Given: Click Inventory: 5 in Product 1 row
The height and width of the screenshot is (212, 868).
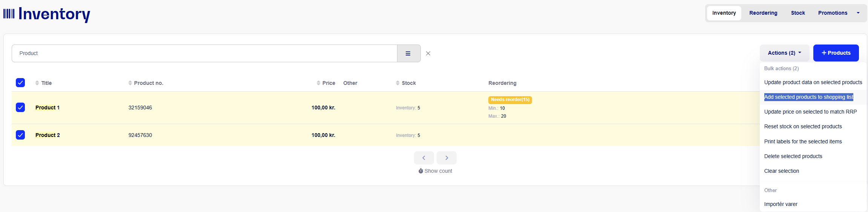Looking at the screenshot, I should [x=408, y=108].
